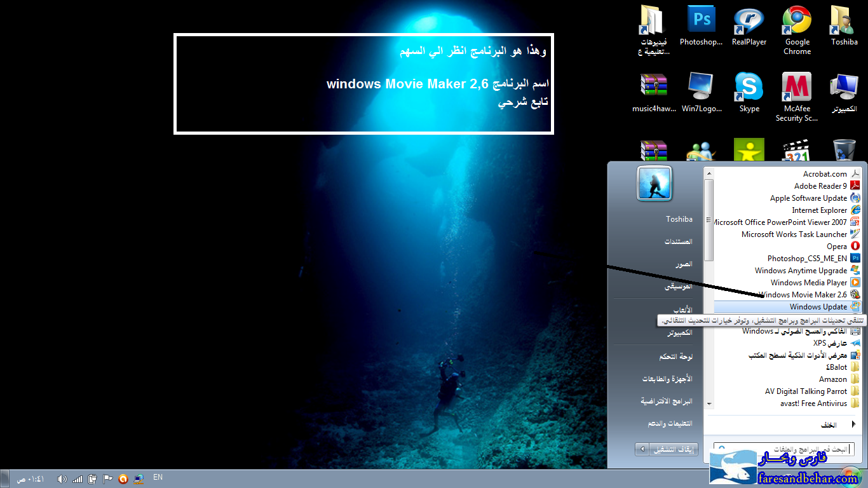
Task: Click the Start menu search box
Action: pyautogui.click(x=782, y=449)
